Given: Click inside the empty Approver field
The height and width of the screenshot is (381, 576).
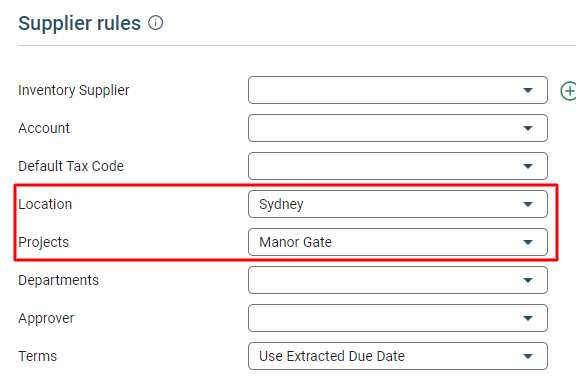Looking at the screenshot, I should pyautogui.click(x=398, y=318).
